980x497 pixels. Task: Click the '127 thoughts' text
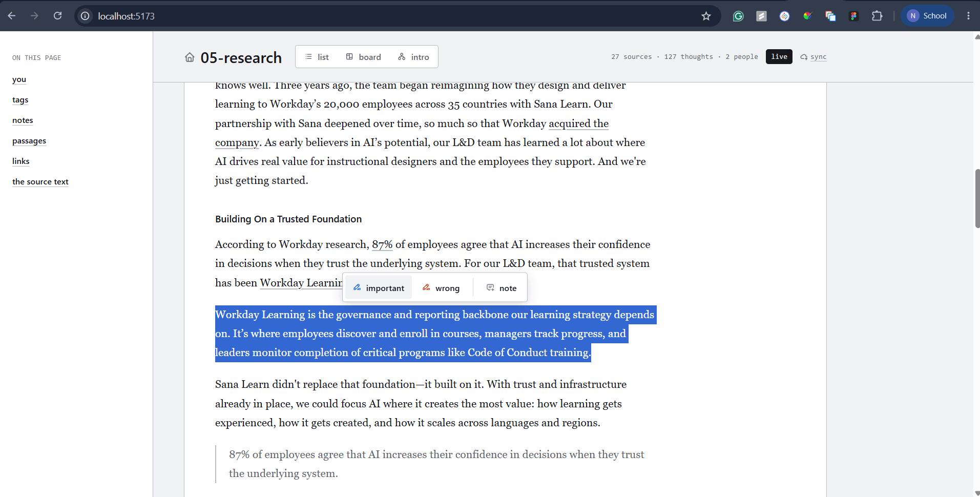point(689,57)
